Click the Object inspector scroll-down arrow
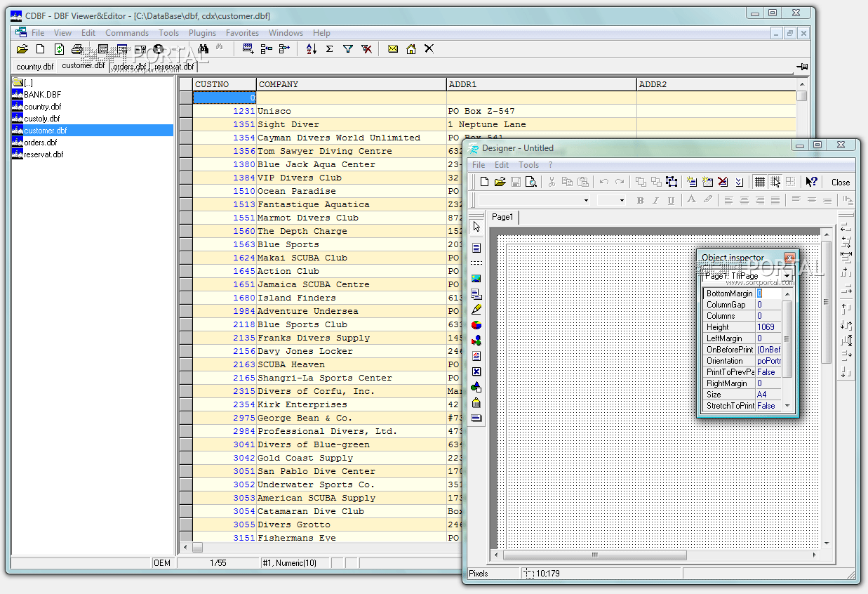Screen dimensions: 868x594 pos(787,406)
